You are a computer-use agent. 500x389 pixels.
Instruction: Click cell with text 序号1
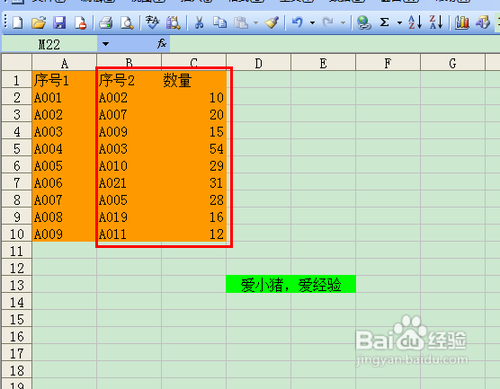click(64, 80)
